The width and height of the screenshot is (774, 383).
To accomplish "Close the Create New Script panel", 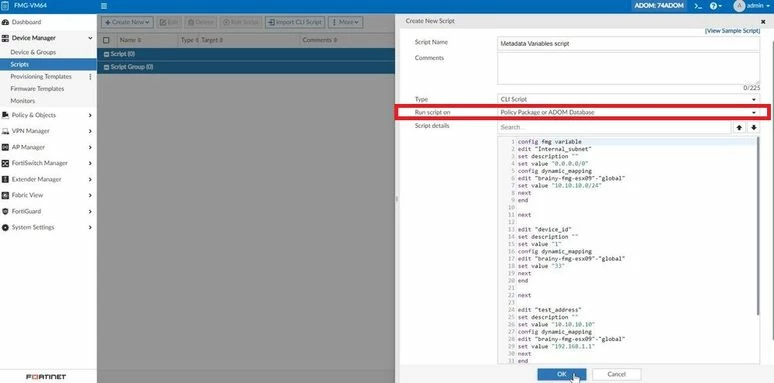I will 763,21.
